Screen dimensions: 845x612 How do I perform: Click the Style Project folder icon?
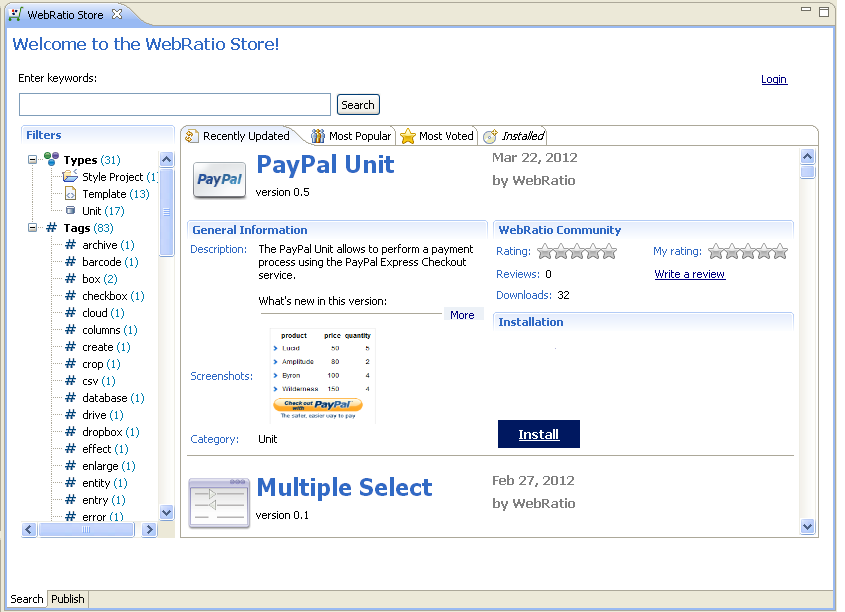click(70, 176)
